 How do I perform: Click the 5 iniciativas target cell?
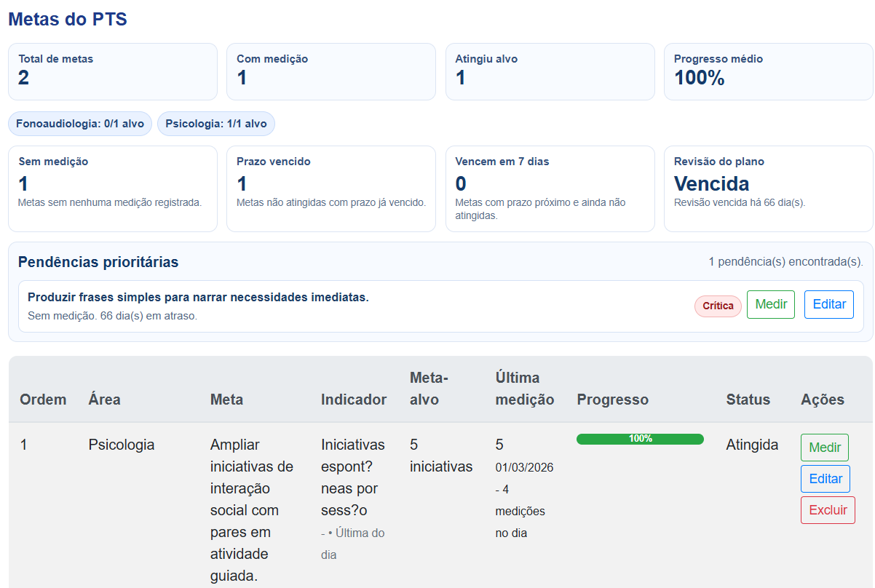(441, 456)
